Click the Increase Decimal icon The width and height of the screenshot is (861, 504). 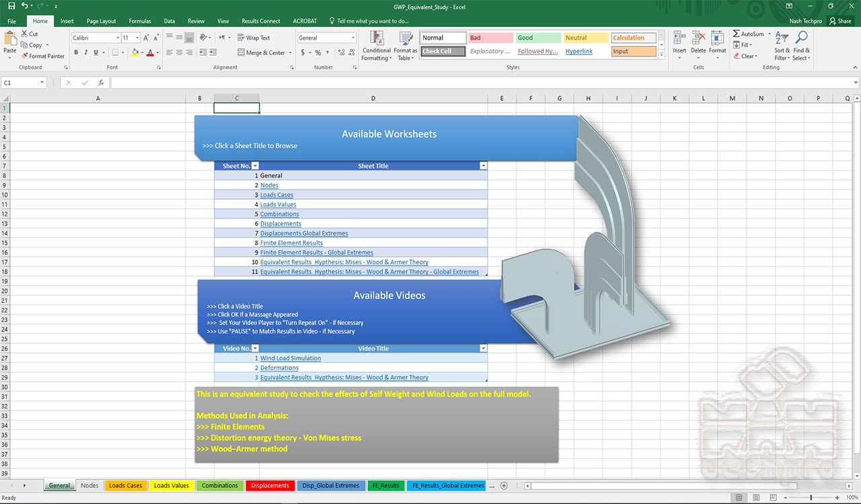(x=340, y=52)
